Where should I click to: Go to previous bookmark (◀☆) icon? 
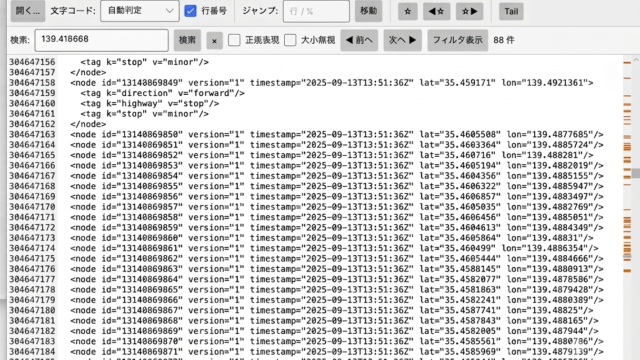(x=436, y=11)
